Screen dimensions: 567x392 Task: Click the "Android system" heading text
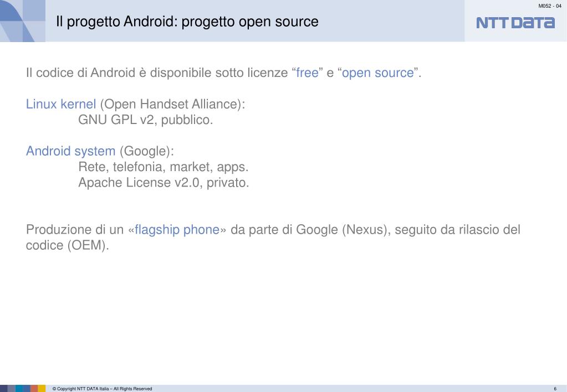[x=70, y=151]
